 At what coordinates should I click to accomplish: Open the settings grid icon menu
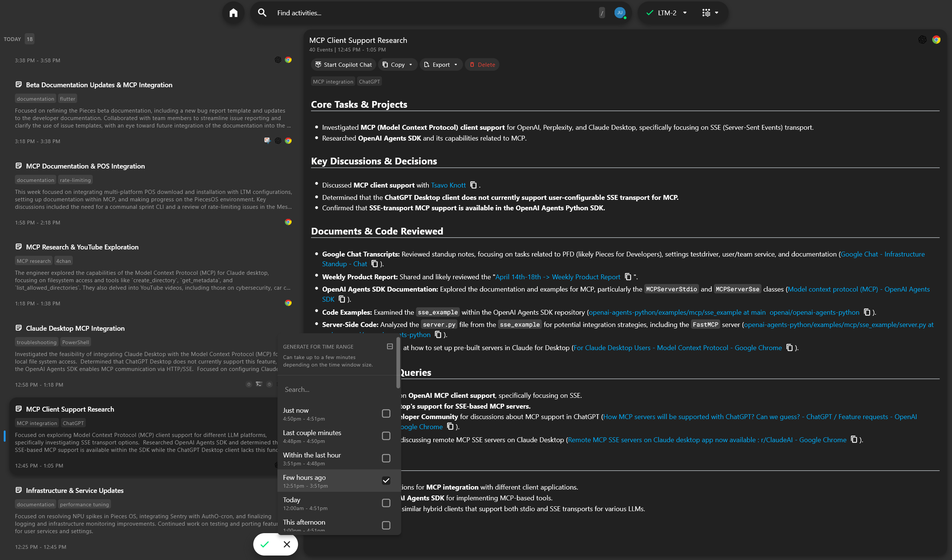(x=706, y=13)
